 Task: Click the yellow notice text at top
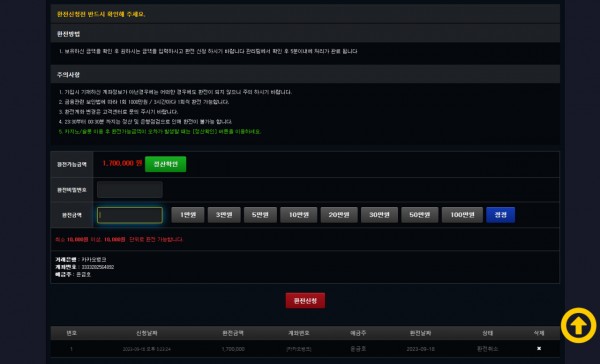(x=101, y=14)
